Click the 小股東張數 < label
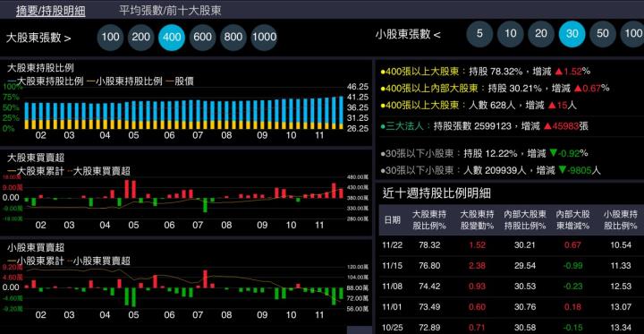This screenshot has width=644, height=334. point(408,34)
